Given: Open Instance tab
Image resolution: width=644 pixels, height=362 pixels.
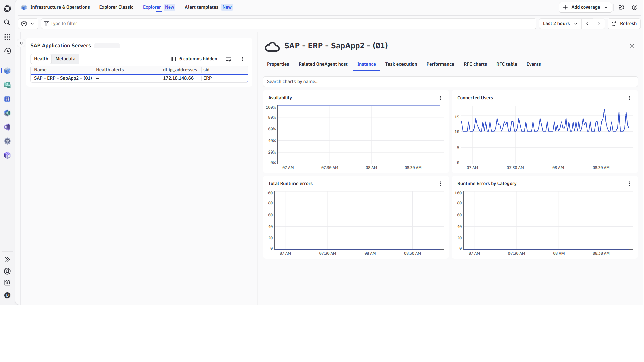Looking at the screenshot, I should tap(366, 64).
